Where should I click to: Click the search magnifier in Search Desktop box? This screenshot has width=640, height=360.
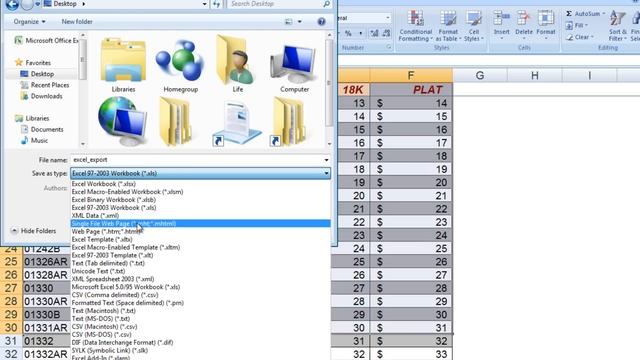tap(327, 4)
